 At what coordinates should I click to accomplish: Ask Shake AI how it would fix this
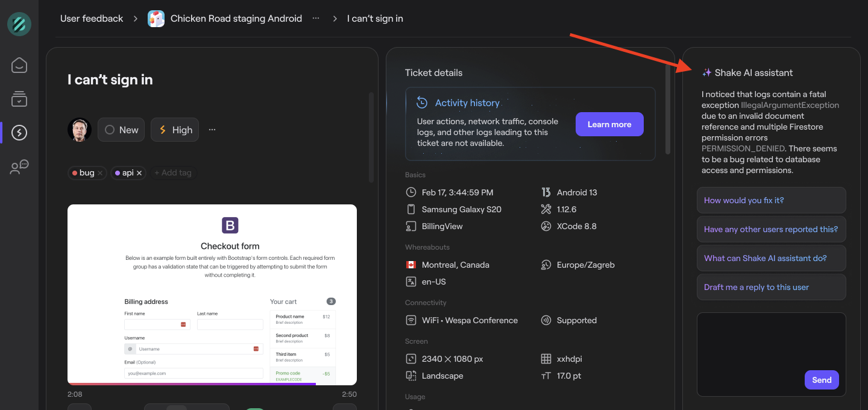click(771, 200)
